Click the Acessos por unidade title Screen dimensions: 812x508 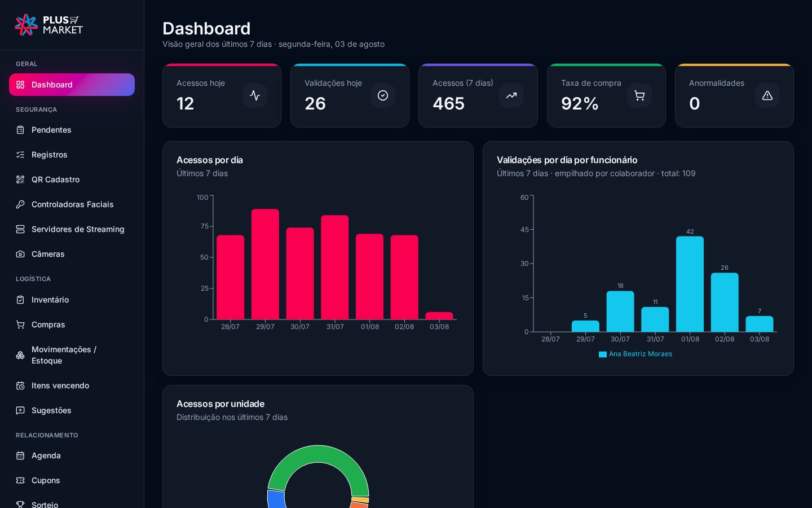pyautogui.click(x=220, y=404)
